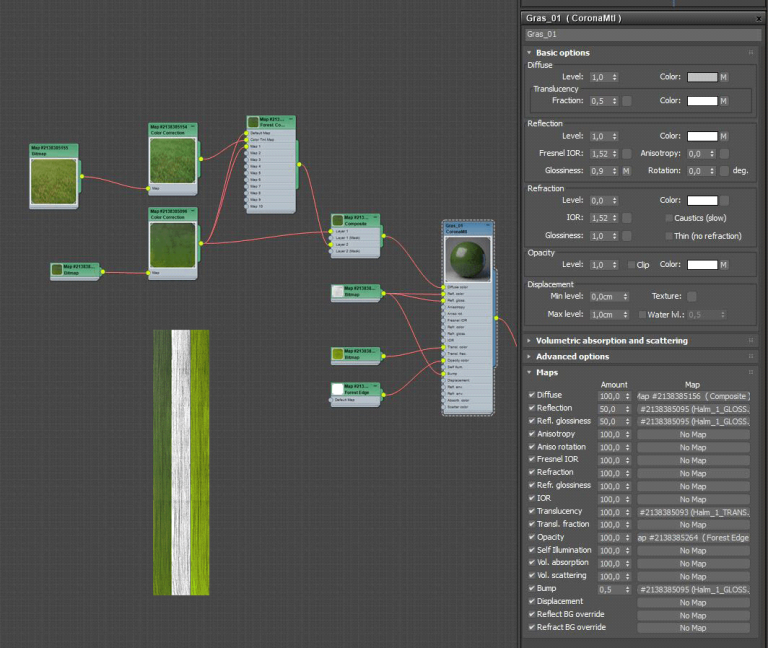This screenshot has width=768, height=648.
Task: Select the upper Color Correction node thumbnail
Action: (x=173, y=160)
